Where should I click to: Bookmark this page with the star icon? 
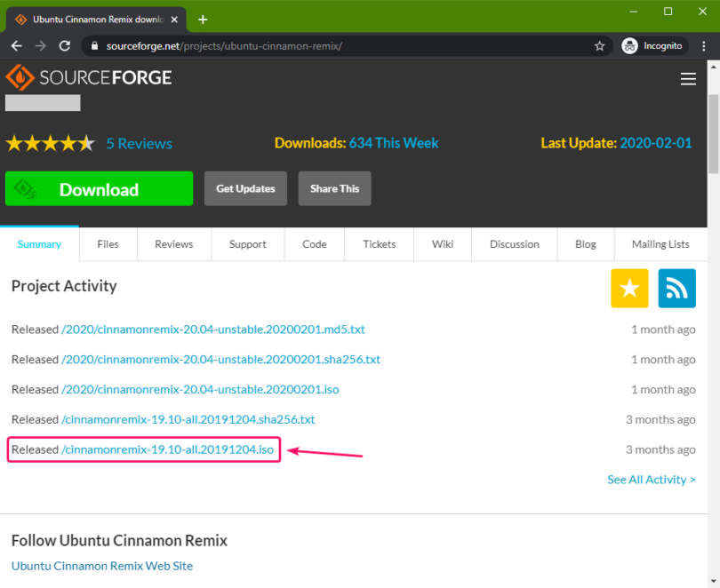tap(600, 45)
